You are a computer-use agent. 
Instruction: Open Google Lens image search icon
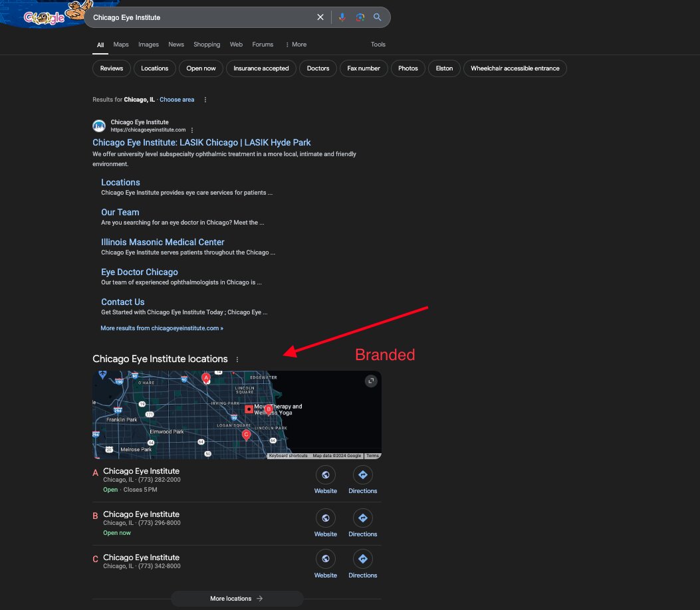tap(360, 17)
